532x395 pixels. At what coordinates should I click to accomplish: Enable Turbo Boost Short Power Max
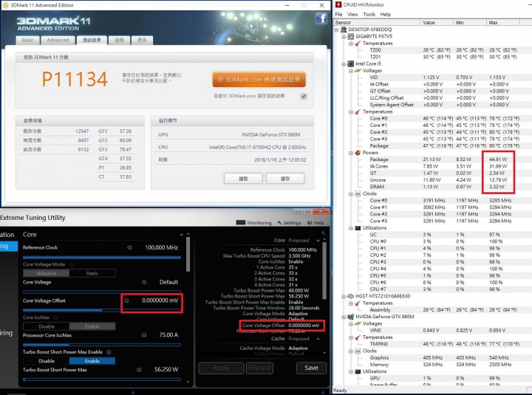tap(92, 361)
